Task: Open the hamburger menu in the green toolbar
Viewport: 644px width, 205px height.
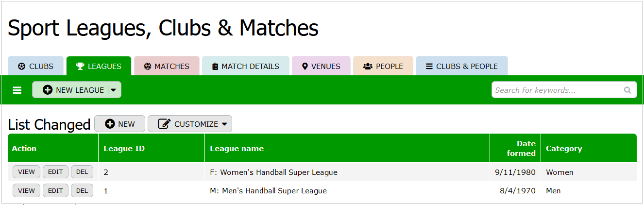Action: click(x=17, y=90)
